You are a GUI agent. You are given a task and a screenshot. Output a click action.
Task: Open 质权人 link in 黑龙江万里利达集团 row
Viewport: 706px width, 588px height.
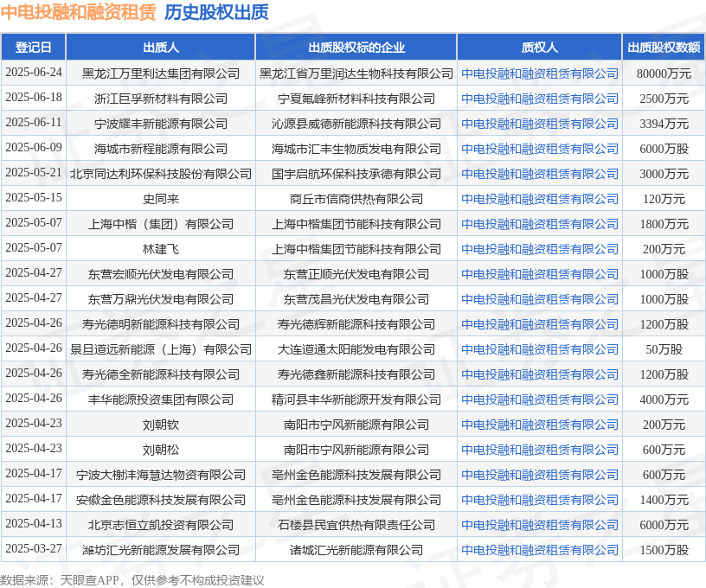539,73
